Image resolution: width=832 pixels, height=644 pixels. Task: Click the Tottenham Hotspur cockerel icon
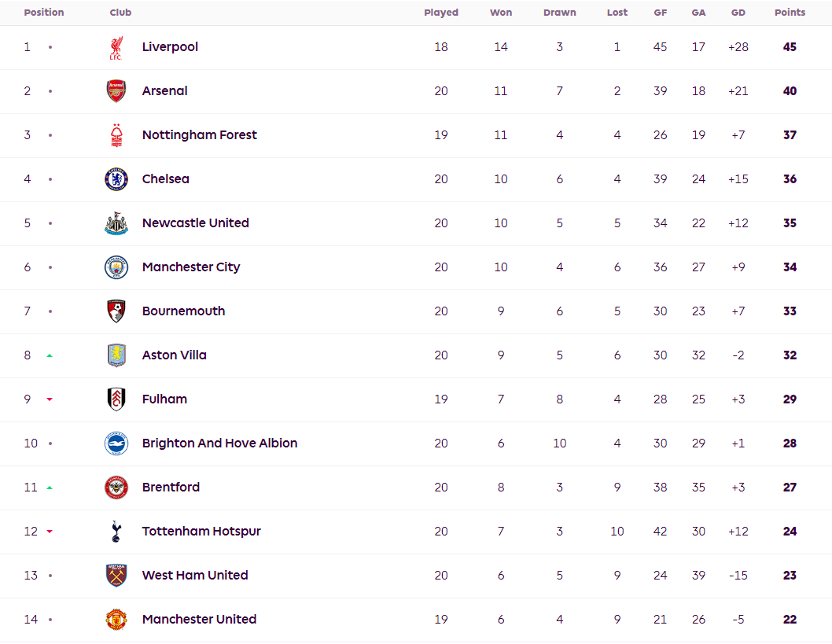click(x=116, y=532)
